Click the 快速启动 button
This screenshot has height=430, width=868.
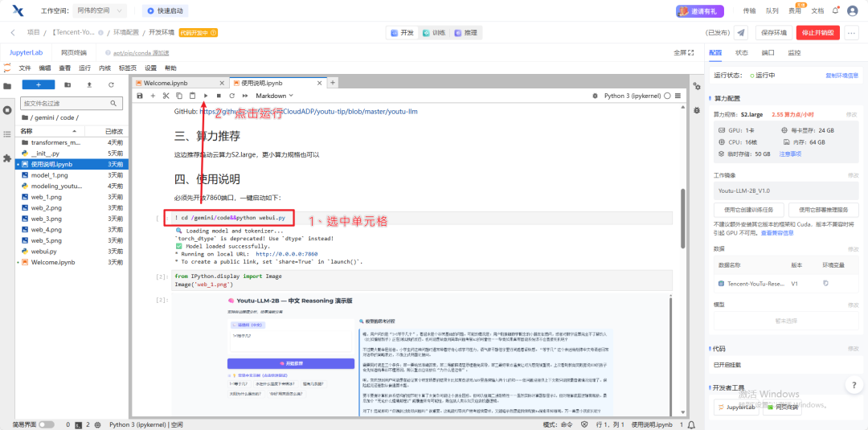point(166,10)
